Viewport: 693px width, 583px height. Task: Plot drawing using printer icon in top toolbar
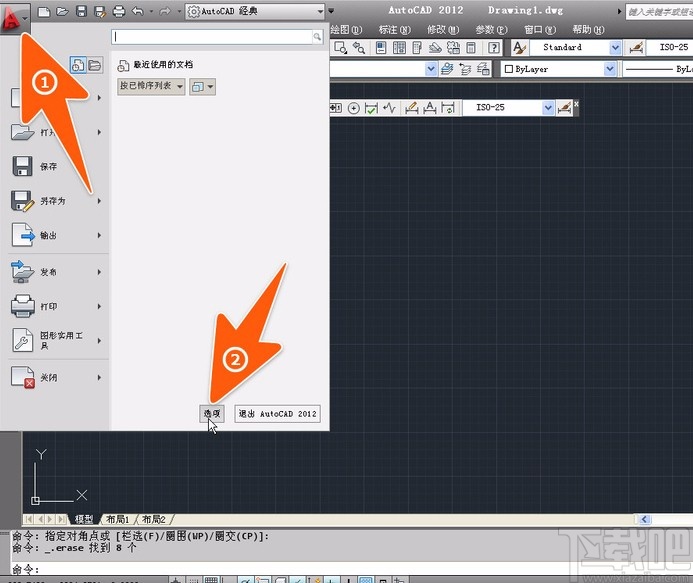coord(119,11)
